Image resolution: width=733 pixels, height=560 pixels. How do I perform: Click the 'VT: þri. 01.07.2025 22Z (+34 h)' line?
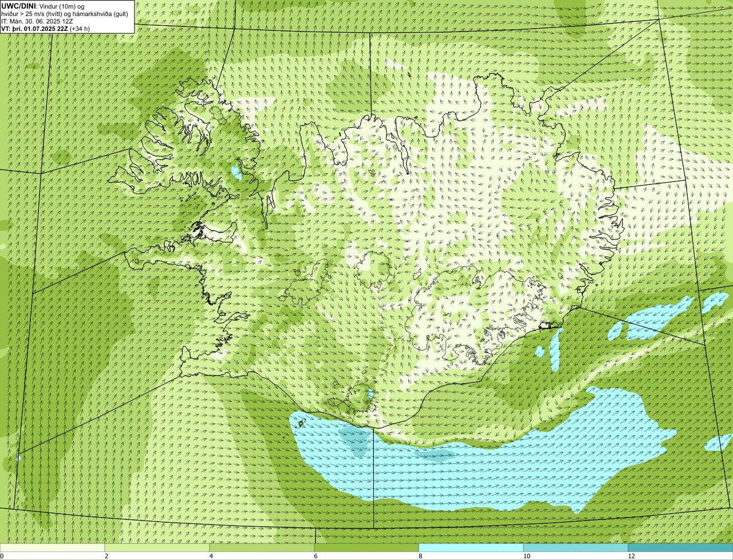click(45, 29)
